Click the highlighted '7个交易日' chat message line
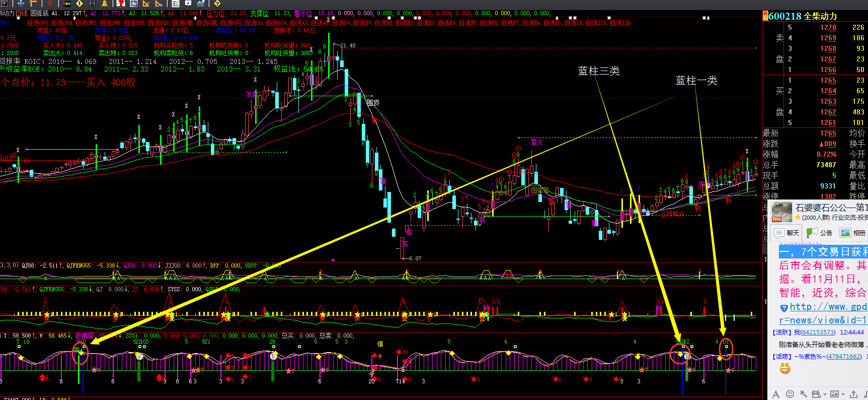 pyautogui.click(x=823, y=251)
